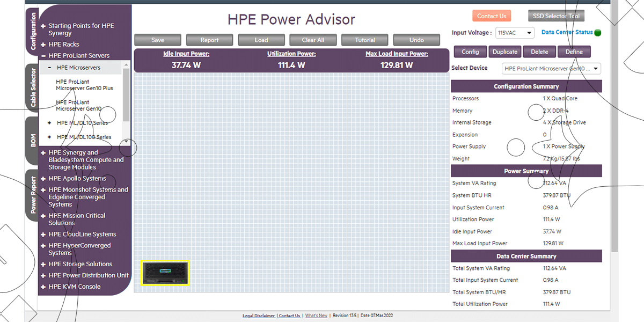Screen dimensions: 644x322
Task: Open the BOM side tab
Action: 33,141
